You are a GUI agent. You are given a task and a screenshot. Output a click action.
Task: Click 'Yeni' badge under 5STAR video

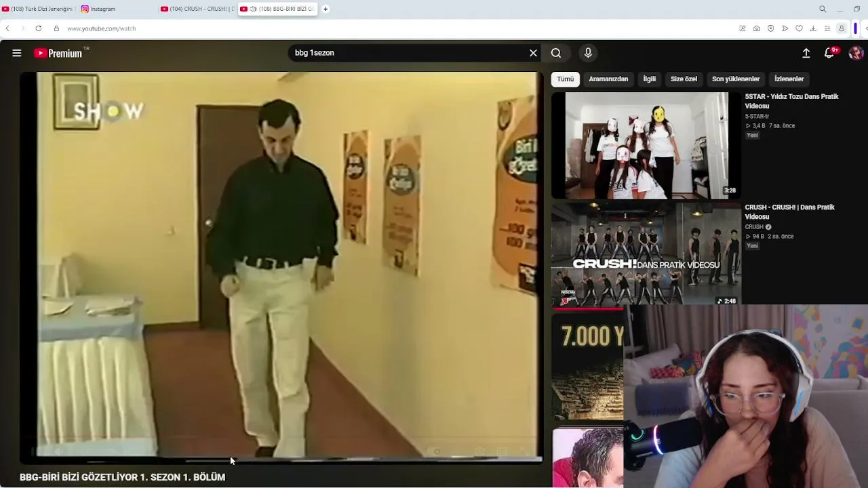pyautogui.click(x=752, y=136)
